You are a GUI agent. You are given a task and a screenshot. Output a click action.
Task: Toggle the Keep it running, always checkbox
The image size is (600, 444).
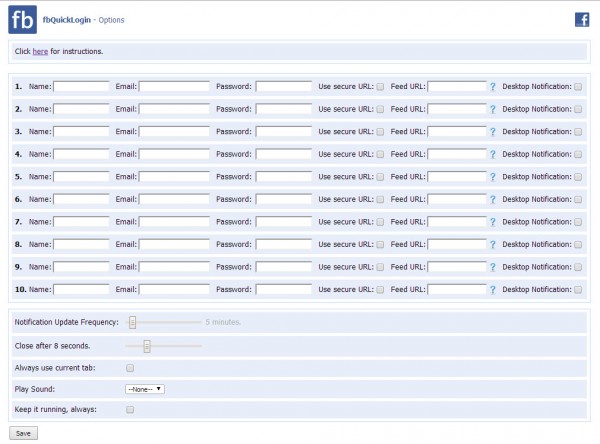(130, 409)
